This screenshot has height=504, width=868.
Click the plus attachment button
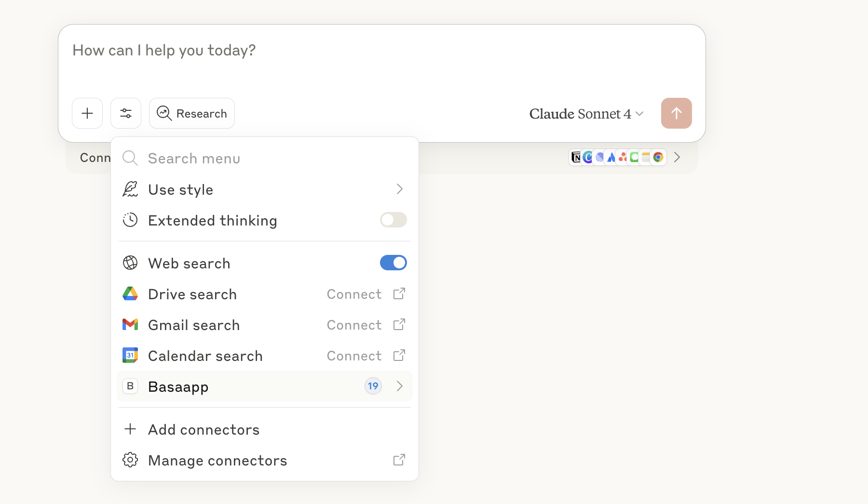87,113
